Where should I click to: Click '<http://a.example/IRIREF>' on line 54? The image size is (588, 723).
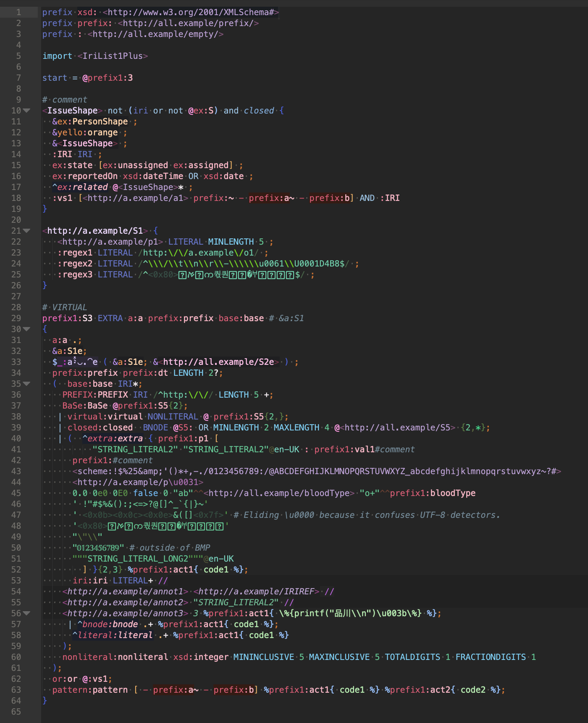(257, 591)
